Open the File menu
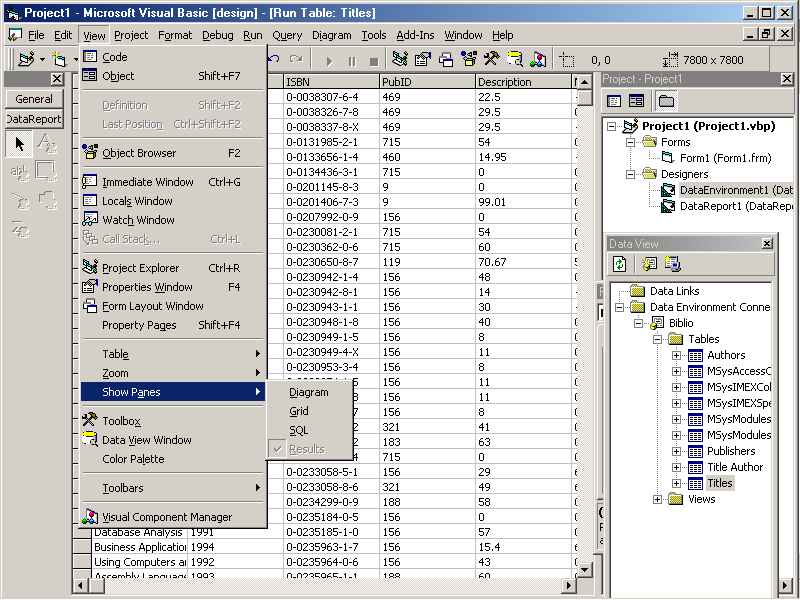 36,35
